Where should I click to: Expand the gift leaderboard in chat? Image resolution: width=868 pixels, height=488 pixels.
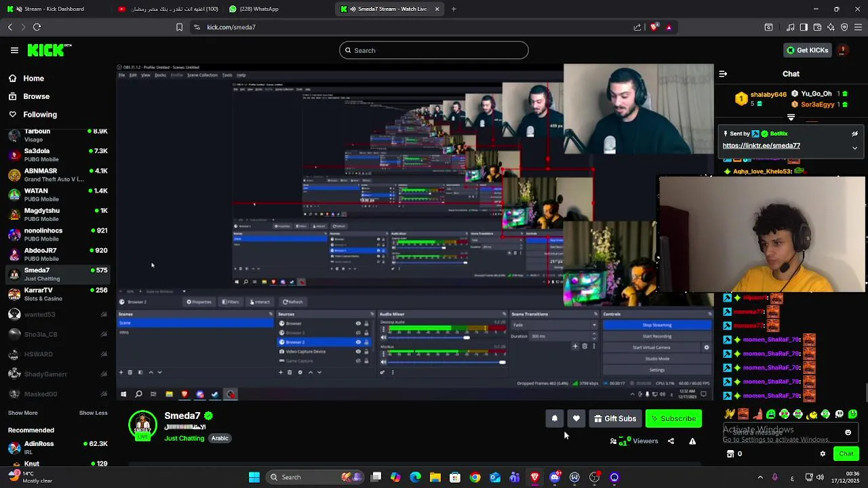pyautogui.click(x=791, y=117)
